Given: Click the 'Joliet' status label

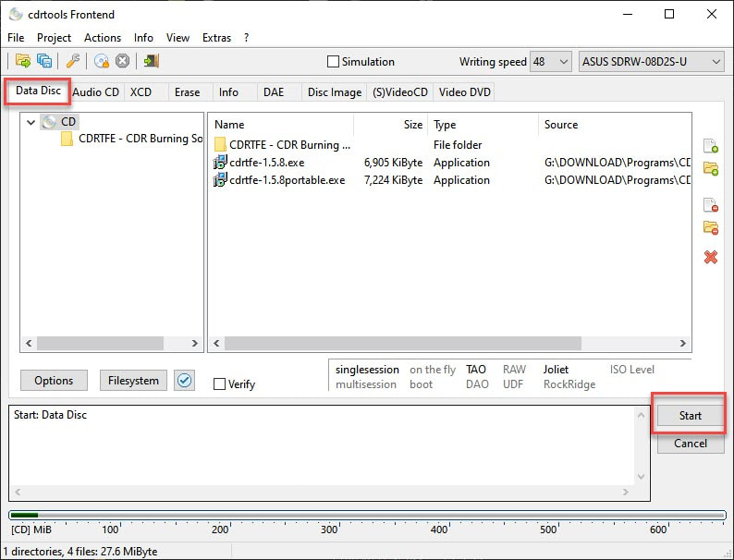Looking at the screenshot, I should click(556, 370).
